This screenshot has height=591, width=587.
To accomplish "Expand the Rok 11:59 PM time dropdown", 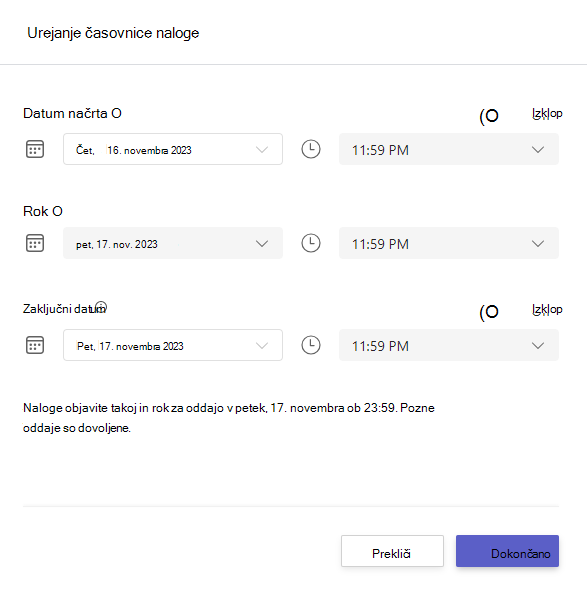I will [x=449, y=243].
